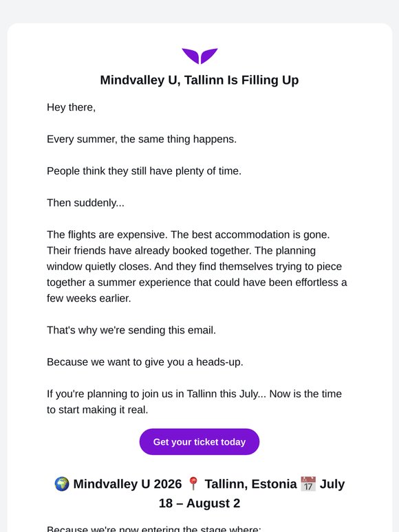Viewport: 399px width, 532px height.
Task: Click the calendar emoji showing 17
Action: (x=308, y=484)
